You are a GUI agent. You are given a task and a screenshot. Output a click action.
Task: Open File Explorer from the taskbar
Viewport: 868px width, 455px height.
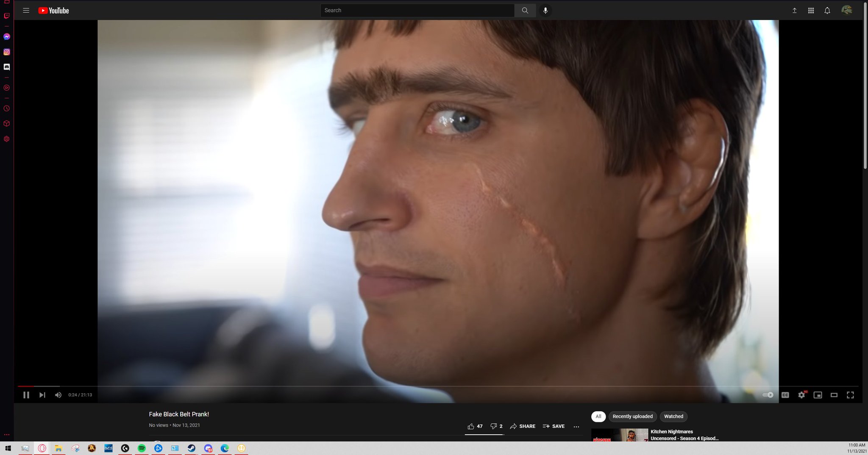(x=58, y=448)
